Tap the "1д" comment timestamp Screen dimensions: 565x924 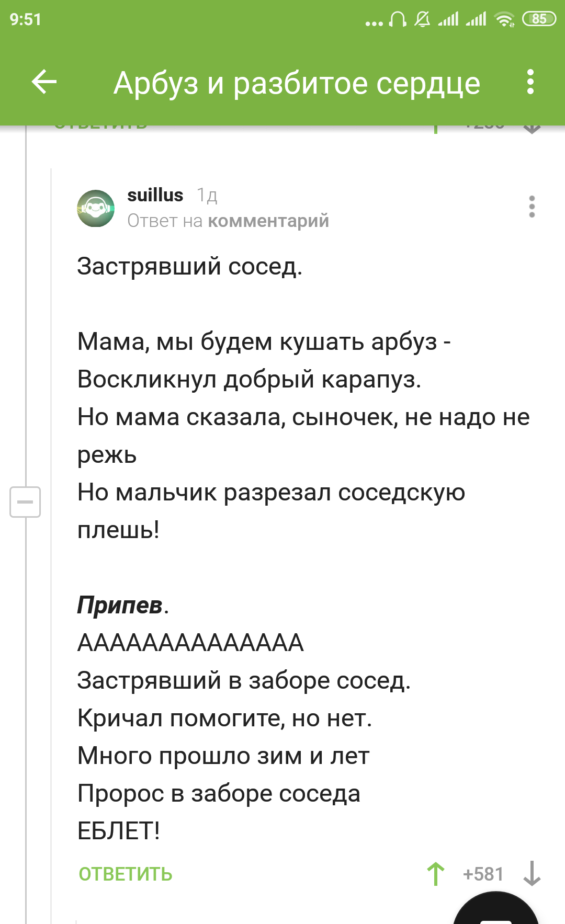207,196
